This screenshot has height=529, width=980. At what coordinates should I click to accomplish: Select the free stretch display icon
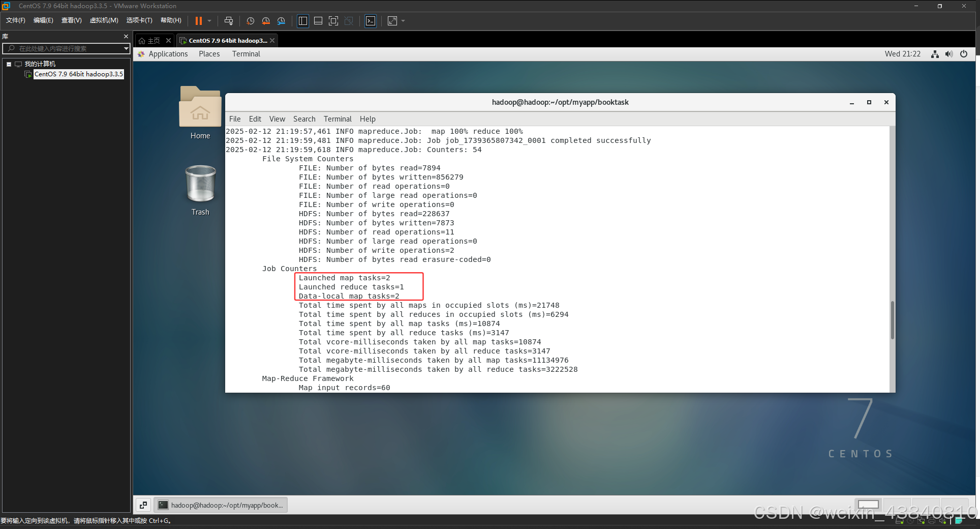[392, 21]
